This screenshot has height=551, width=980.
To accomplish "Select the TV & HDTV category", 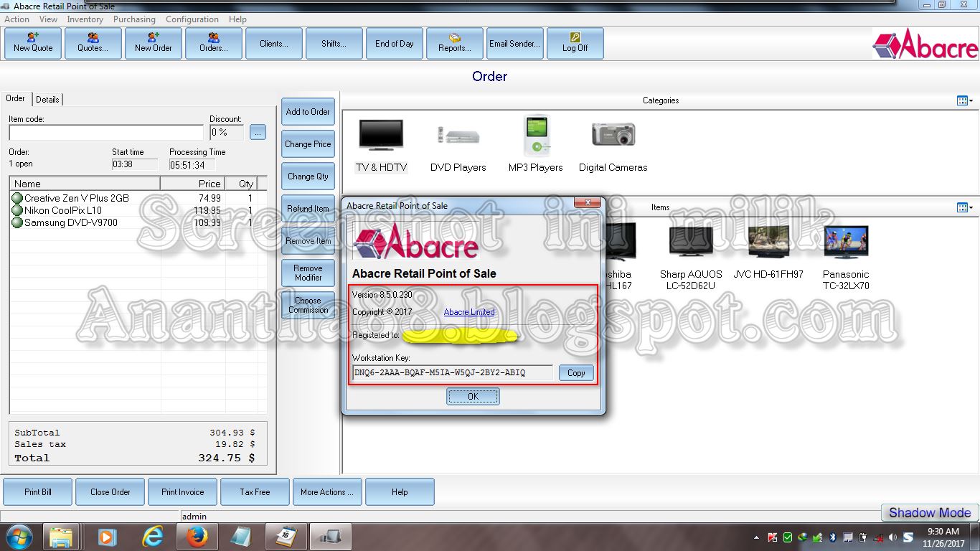I will tap(381, 145).
